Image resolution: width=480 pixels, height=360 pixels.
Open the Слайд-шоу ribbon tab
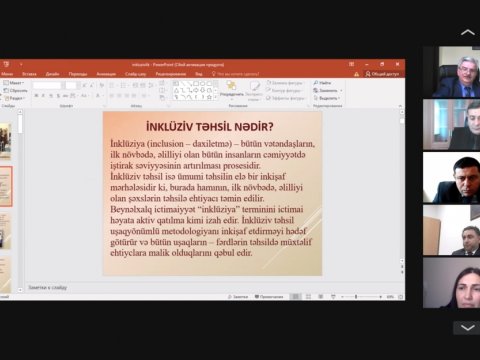click(x=136, y=74)
